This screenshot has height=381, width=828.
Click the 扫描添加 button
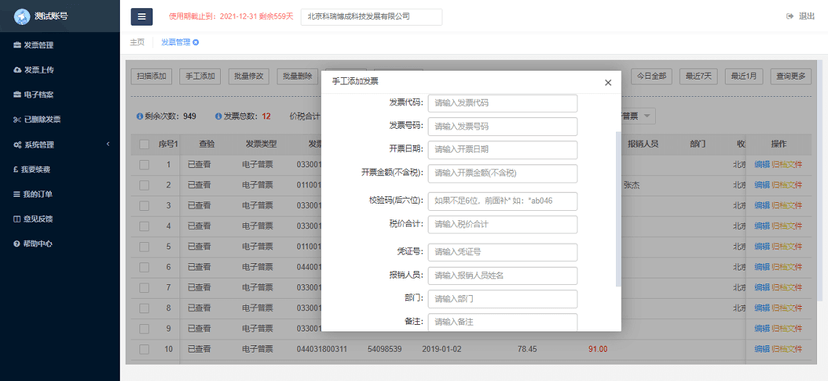coord(152,76)
